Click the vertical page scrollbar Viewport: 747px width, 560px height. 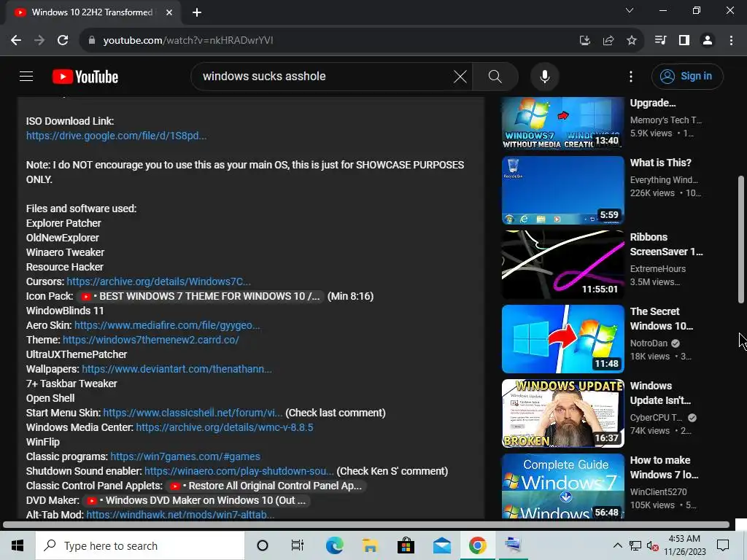[x=741, y=239]
